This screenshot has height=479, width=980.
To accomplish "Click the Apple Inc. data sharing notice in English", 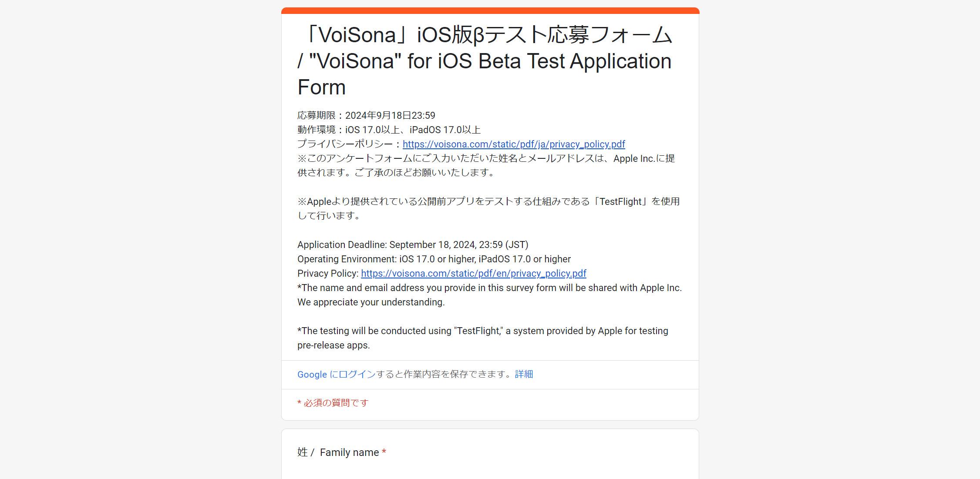I will [490, 295].
